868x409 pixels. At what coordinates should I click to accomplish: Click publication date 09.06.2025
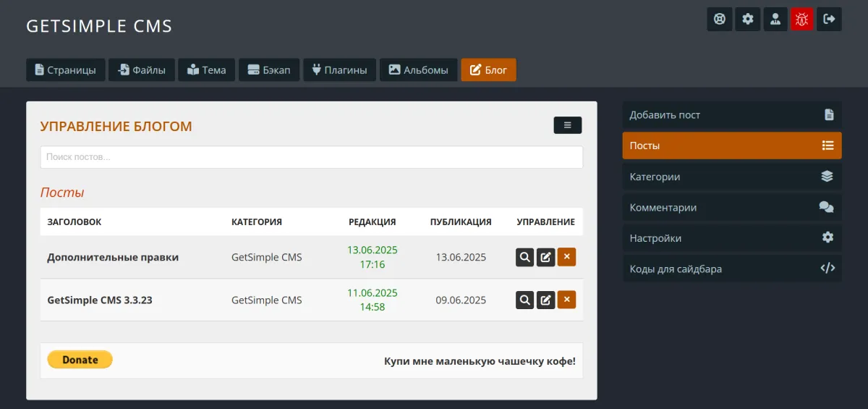(461, 300)
